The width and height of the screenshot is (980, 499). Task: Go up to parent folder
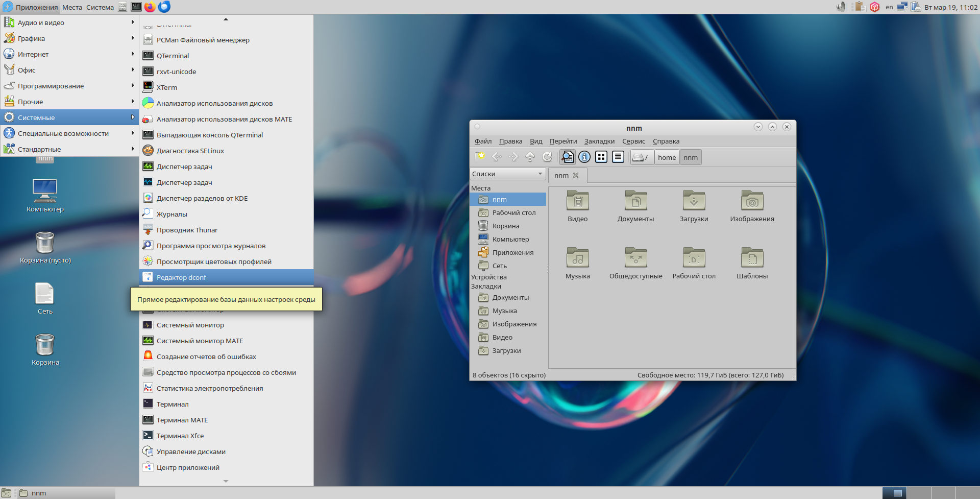coord(530,157)
